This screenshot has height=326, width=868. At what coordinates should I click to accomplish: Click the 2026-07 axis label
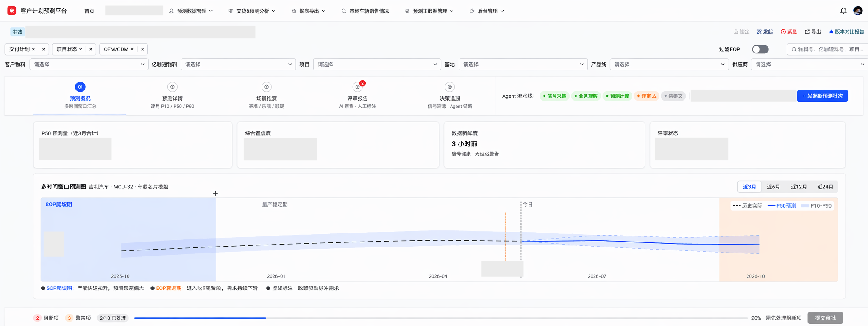(x=597, y=276)
